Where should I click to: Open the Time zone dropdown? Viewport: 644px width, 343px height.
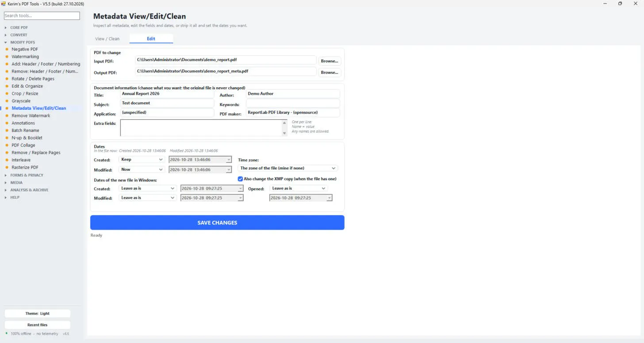[288, 168]
